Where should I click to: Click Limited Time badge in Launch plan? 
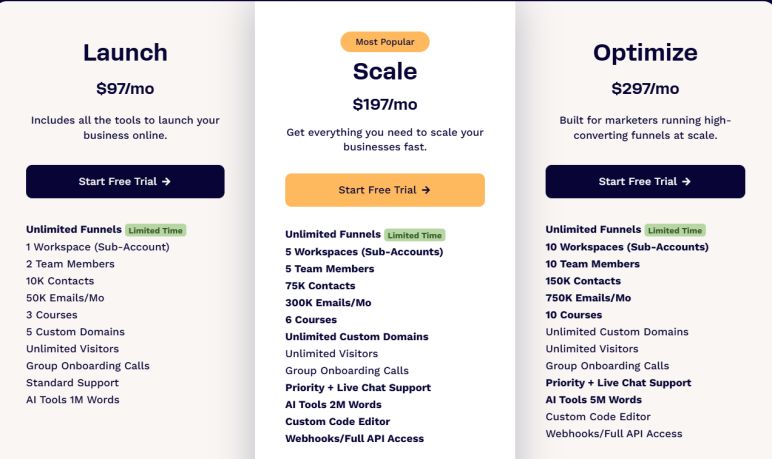point(156,230)
